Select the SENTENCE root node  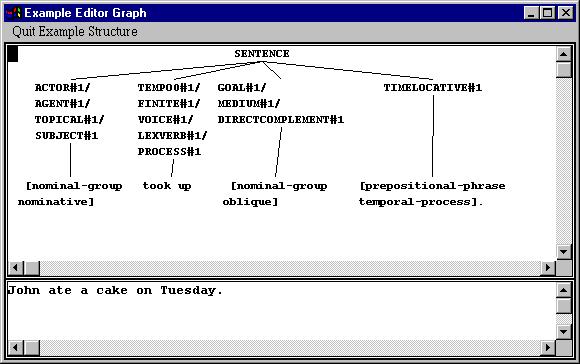pos(262,54)
